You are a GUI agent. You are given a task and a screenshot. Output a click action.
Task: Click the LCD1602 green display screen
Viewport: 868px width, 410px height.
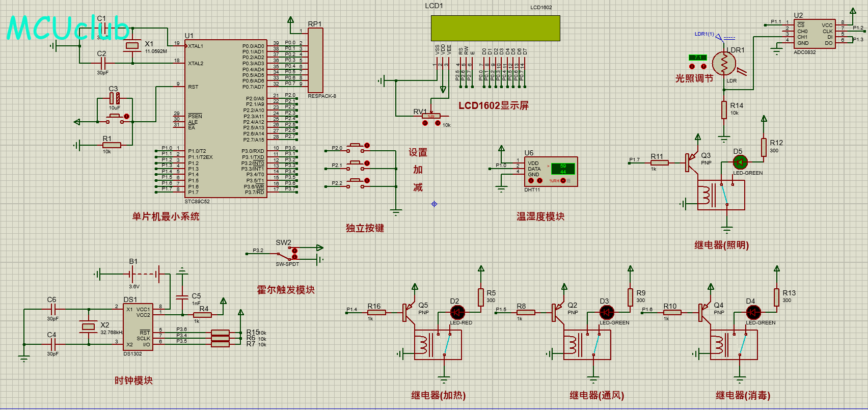[x=495, y=28]
